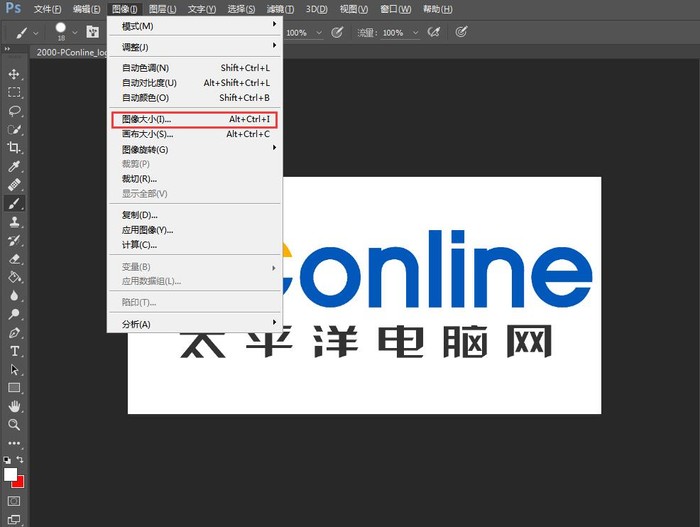This screenshot has height=527, width=700.
Task: Select the History Brush tool
Action: pyautogui.click(x=14, y=240)
